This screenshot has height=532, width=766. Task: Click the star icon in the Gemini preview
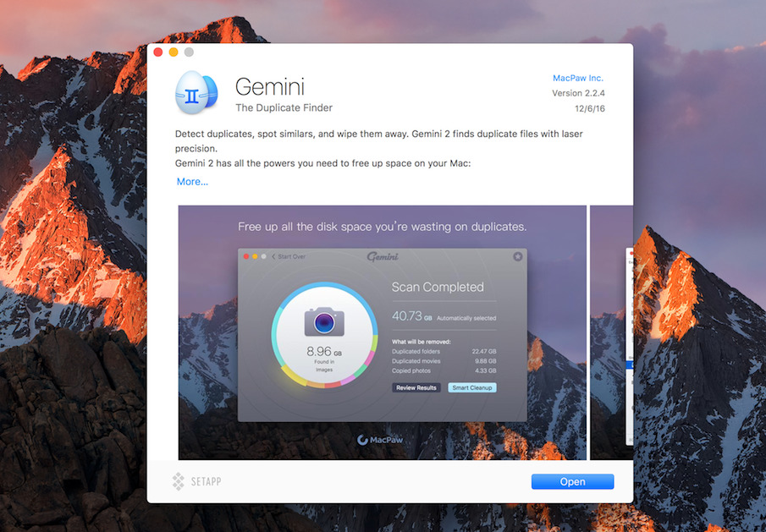coord(518,256)
